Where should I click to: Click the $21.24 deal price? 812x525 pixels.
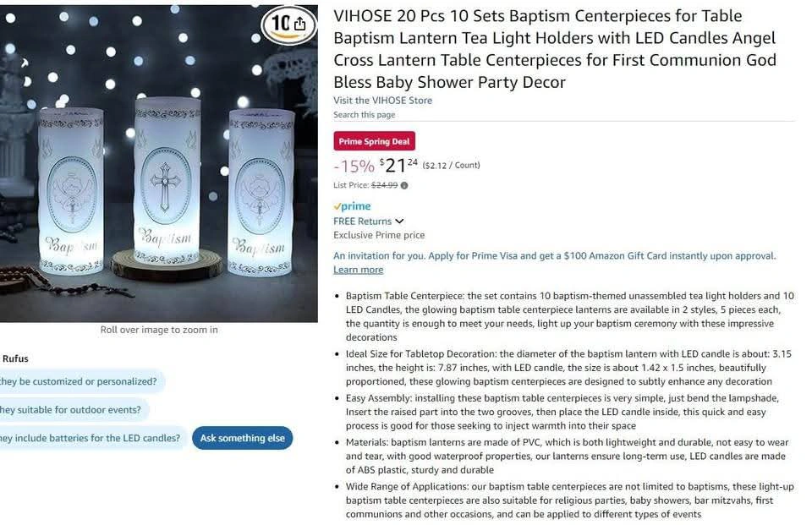tap(398, 166)
